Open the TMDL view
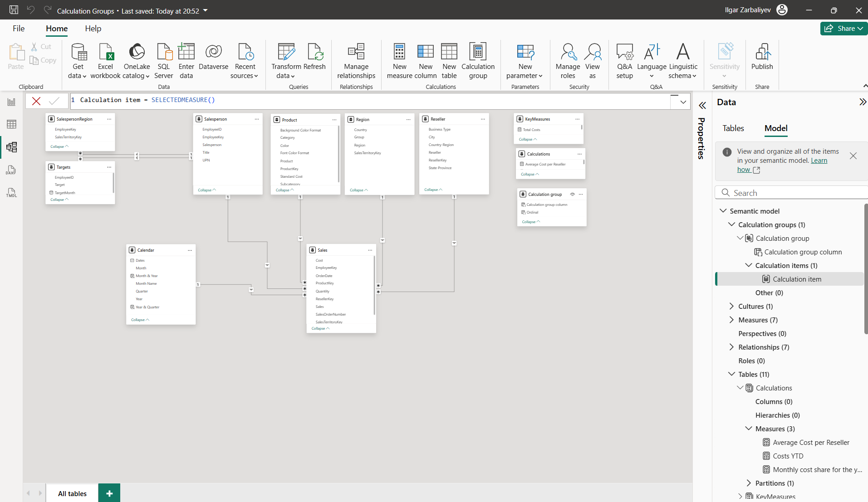Screen dimensions: 868x502 point(12,193)
